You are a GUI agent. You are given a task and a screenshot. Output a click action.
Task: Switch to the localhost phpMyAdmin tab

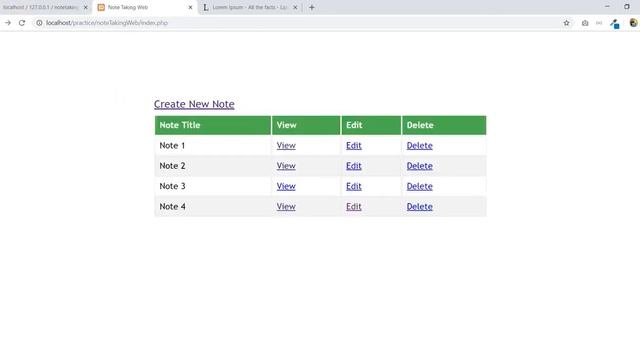pos(41,7)
